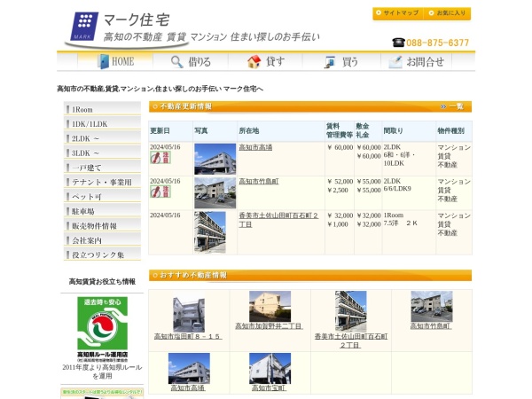The width and height of the screenshot is (532, 399).
Task: Open the お問合せ nav item
Action: [417, 62]
